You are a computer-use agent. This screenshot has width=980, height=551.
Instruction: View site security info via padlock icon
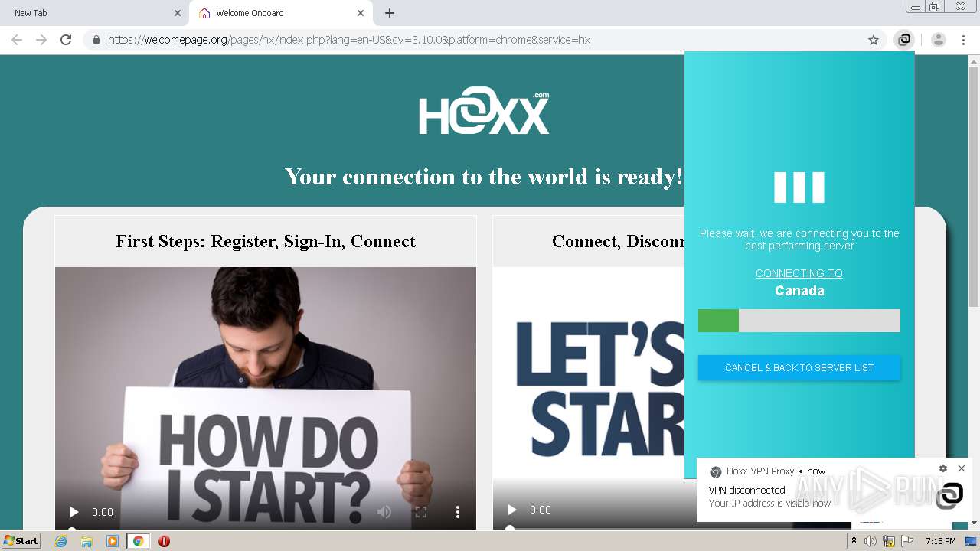pyautogui.click(x=96, y=40)
